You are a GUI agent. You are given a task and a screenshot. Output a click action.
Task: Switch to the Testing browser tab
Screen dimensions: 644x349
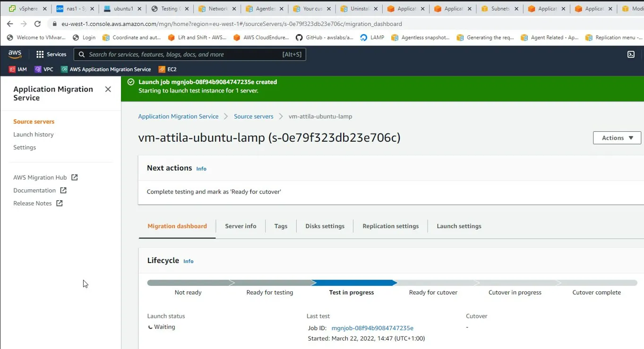170,9
